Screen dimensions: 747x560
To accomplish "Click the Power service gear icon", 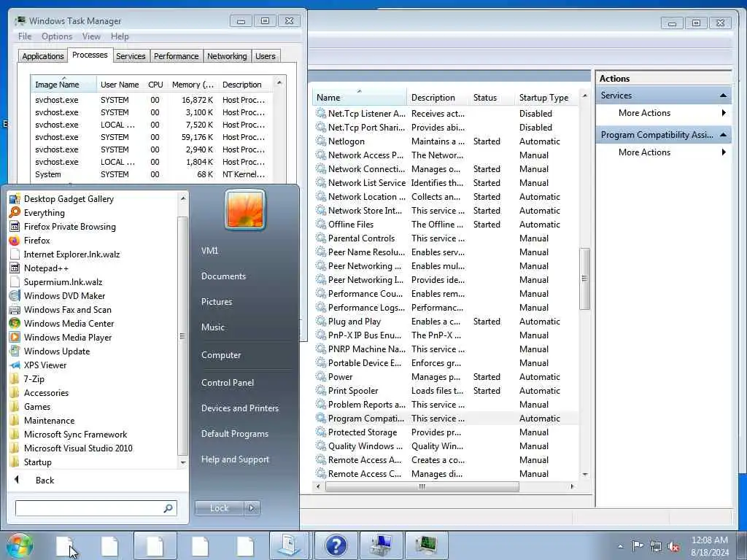I will 321,377.
